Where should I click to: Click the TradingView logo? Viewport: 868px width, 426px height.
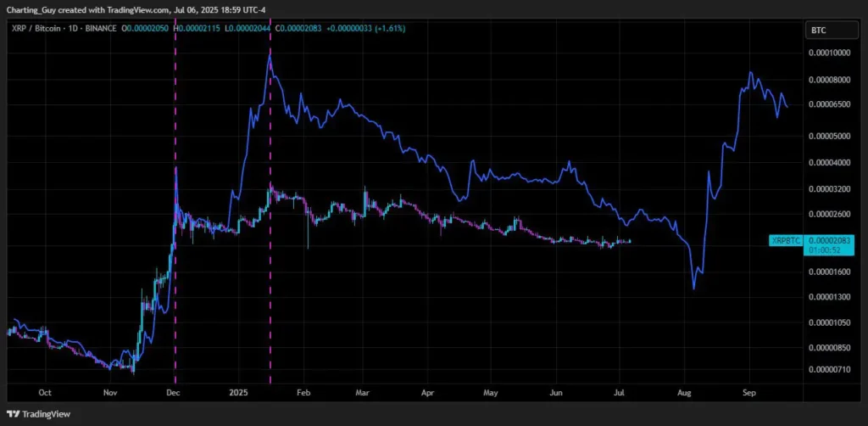coord(39,414)
